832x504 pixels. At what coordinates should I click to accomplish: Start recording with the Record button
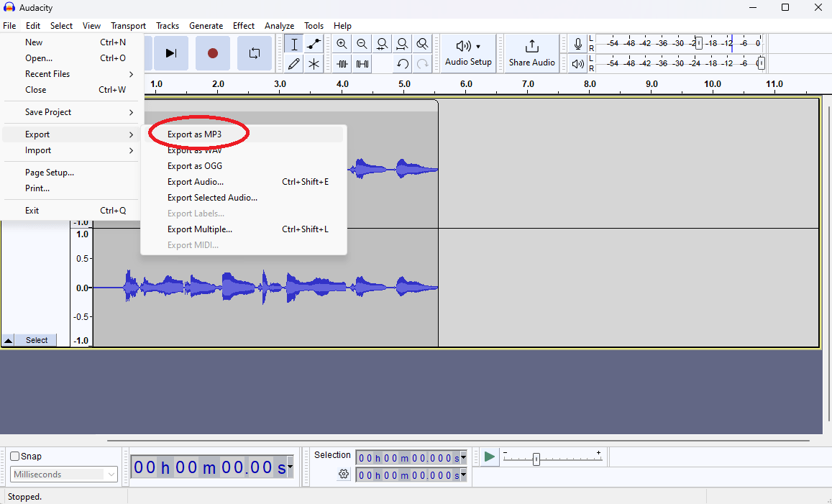click(x=213, y=53)
